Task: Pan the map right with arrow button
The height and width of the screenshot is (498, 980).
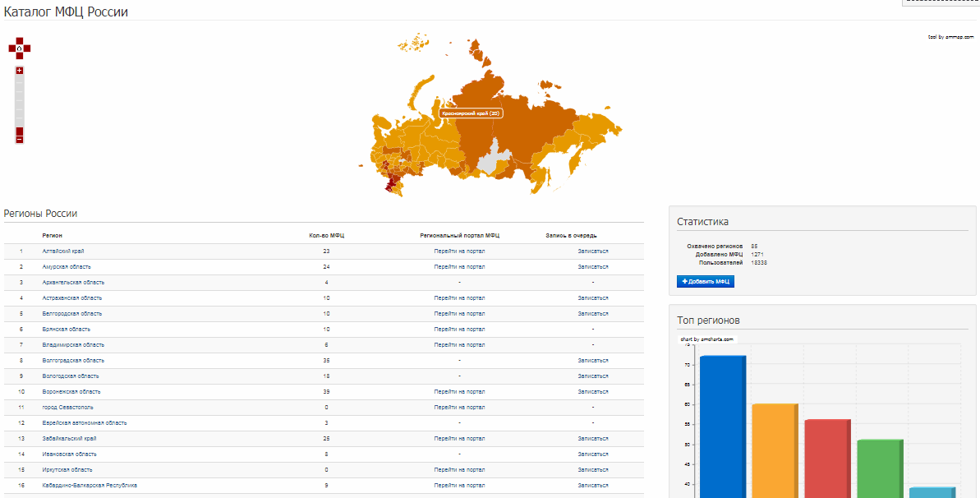Action: click(x=27, y=48)
